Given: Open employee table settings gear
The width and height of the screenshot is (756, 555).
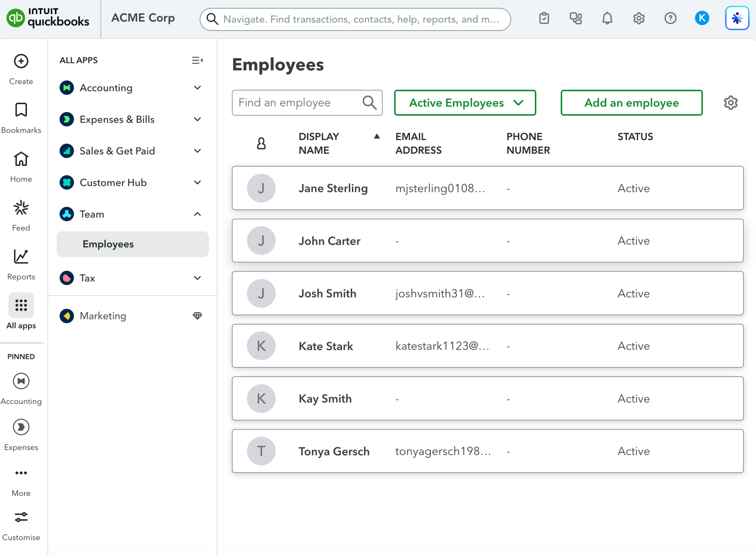Looking at the screenshot, I should 731,103.
